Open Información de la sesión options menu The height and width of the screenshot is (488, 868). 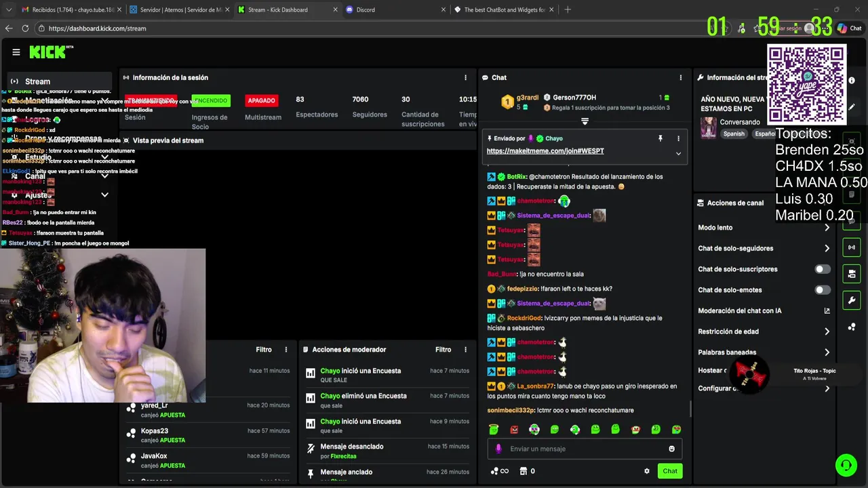(x=465, y=78)
